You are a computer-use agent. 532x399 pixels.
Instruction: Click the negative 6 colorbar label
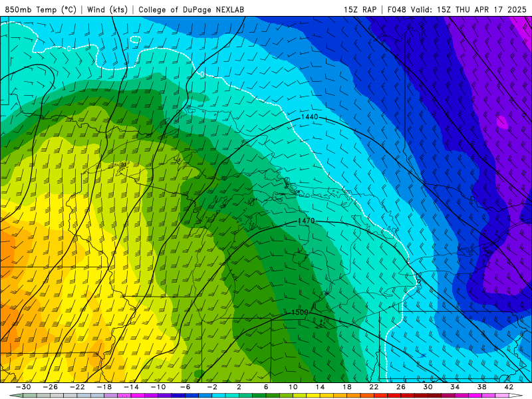pyautogui.click(x=186, y=387)
